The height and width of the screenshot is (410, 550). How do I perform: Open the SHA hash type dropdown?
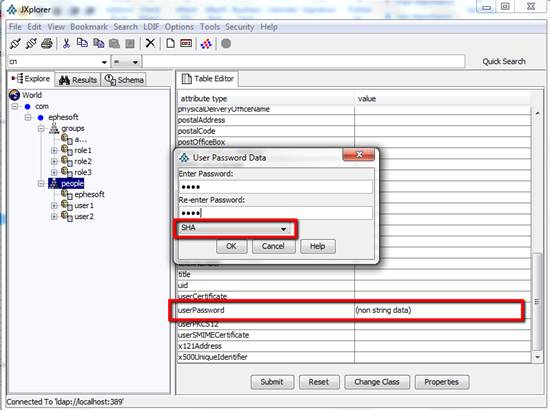[235, 228]
